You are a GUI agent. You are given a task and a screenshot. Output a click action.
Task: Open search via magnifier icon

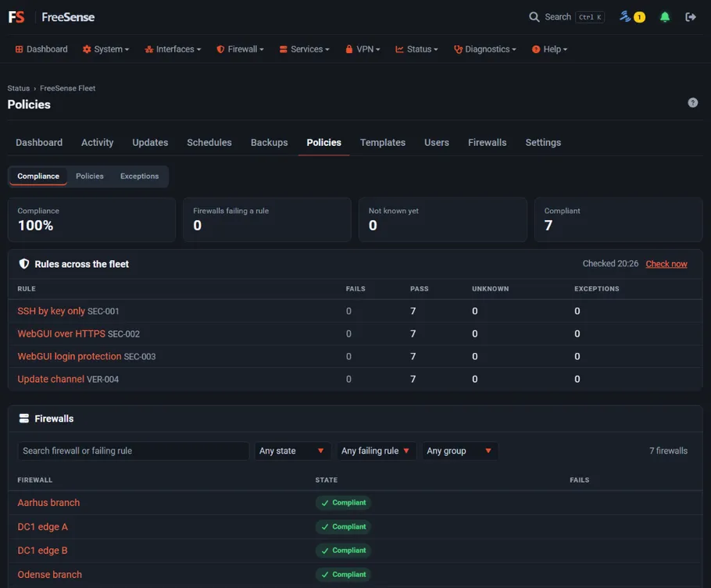(534, 17)
